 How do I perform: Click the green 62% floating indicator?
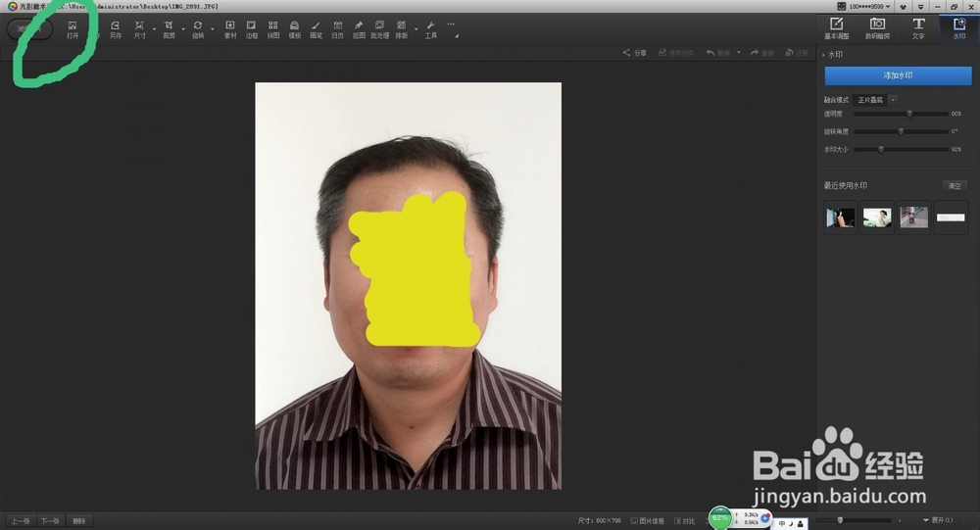tap(720, 518)
